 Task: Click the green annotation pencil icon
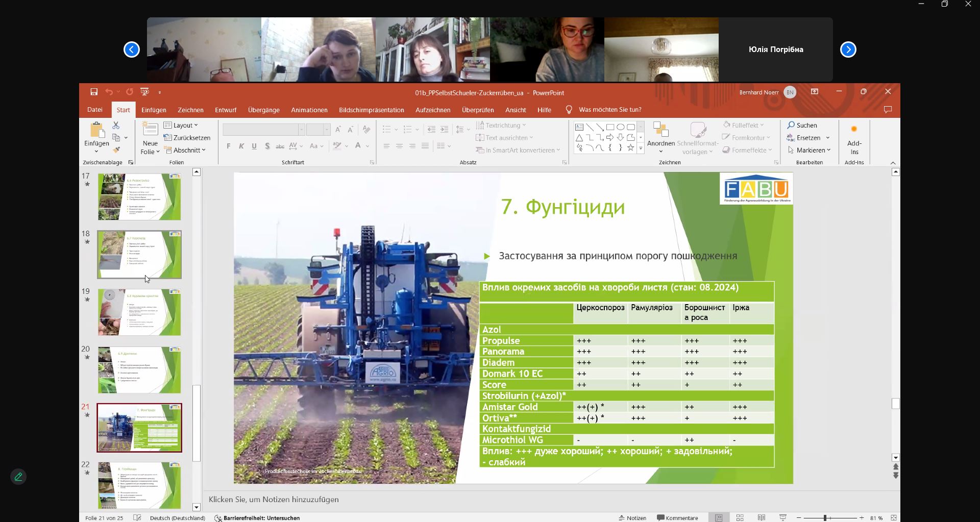point(18,477)
